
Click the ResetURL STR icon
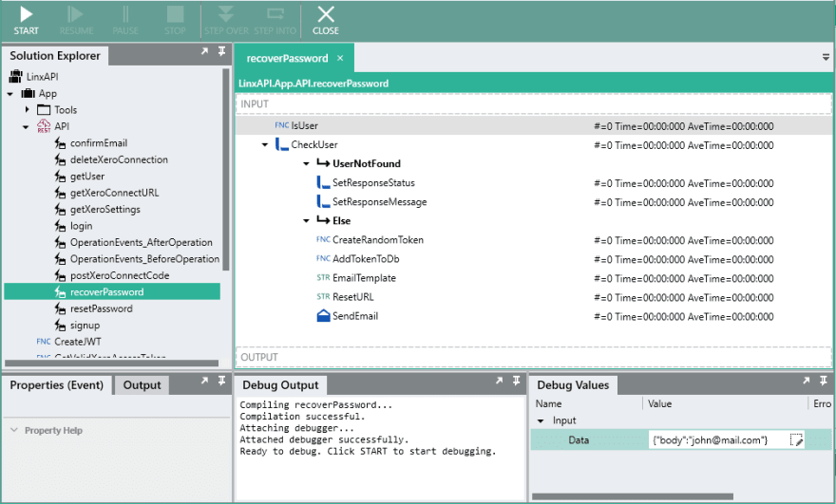[323, 297]
